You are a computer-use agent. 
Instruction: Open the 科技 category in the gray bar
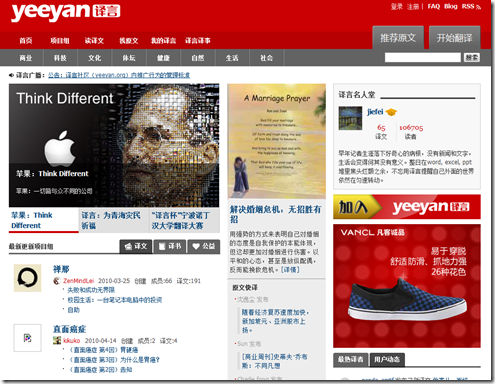[60, 58]
